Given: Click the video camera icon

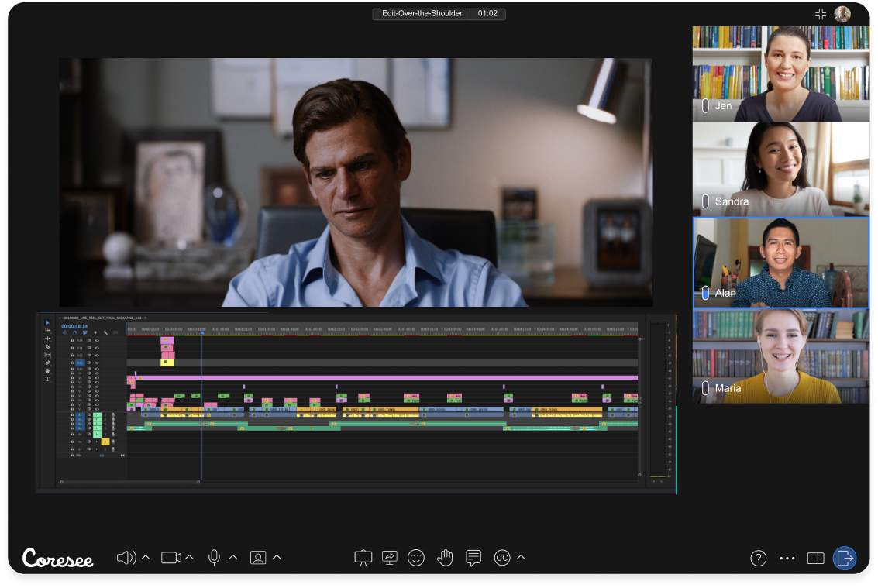Looking at the screenshot, I should (170, 558).
